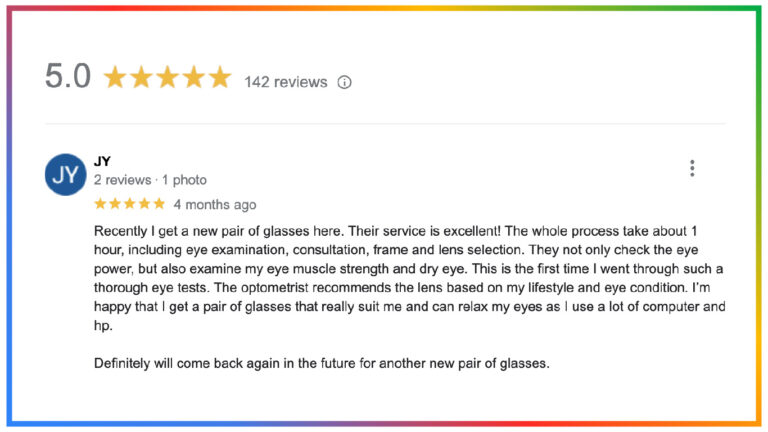
Task: Click the last small star in JY's review
Action: click(159, 204)
